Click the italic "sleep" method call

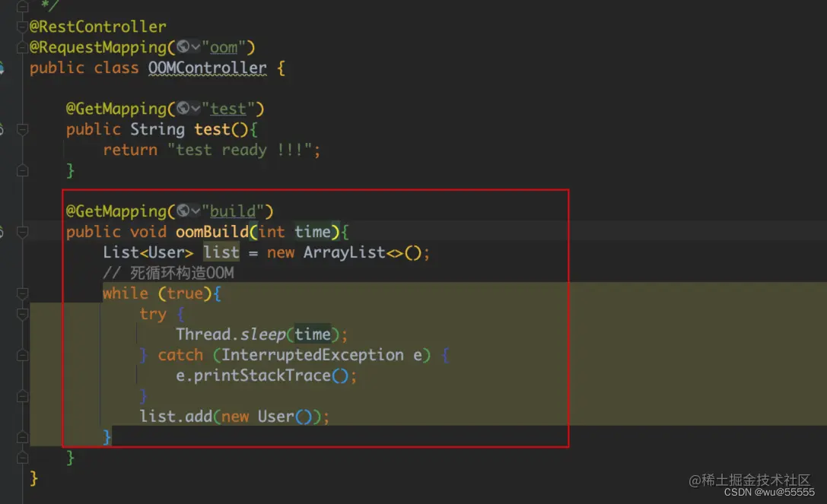coord(262,334)
